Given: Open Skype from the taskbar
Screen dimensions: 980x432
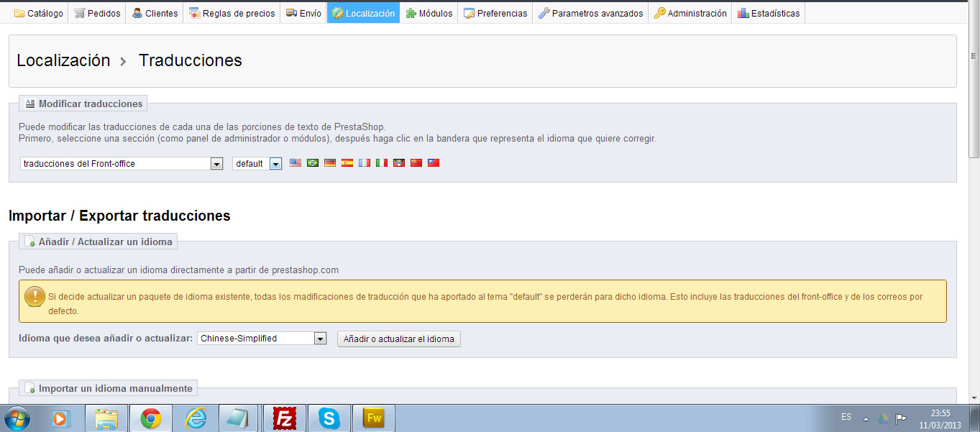Looking at the screenshot, I should tap(329, 418).
